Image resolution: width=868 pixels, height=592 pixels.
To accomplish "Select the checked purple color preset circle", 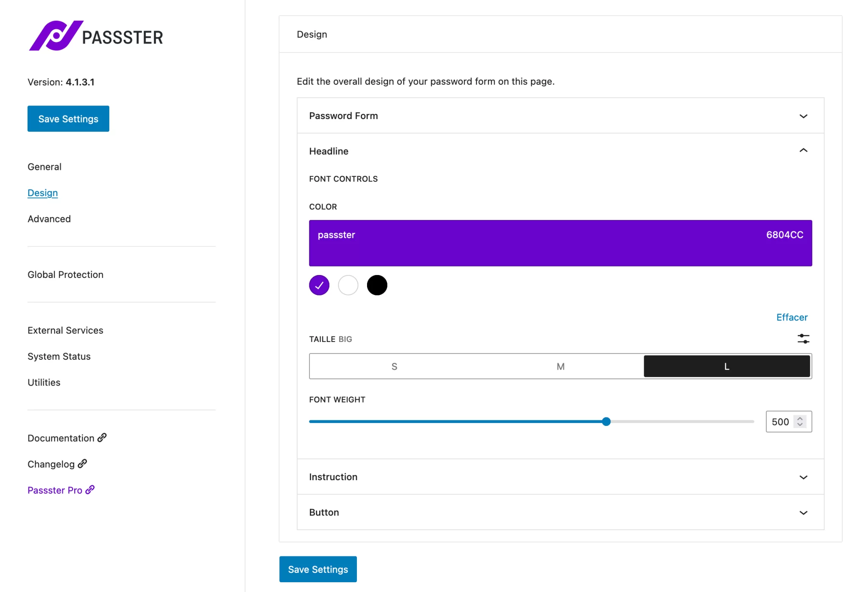I will 319,285.
